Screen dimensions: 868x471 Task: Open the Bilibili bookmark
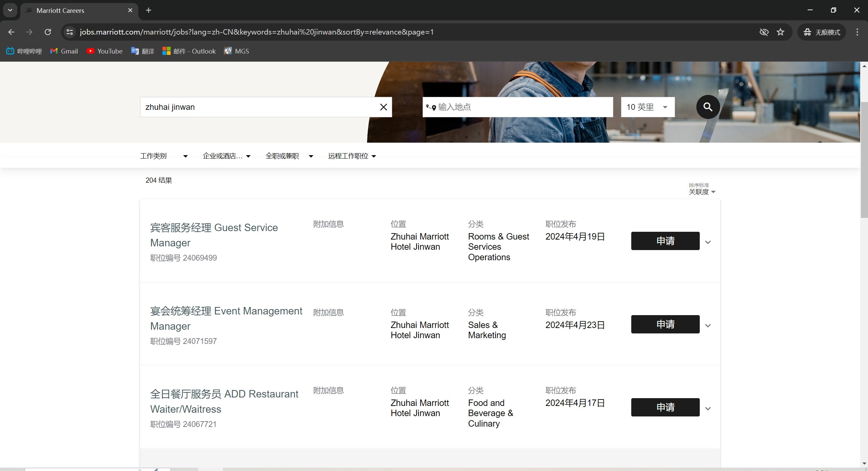click(24, 51)
